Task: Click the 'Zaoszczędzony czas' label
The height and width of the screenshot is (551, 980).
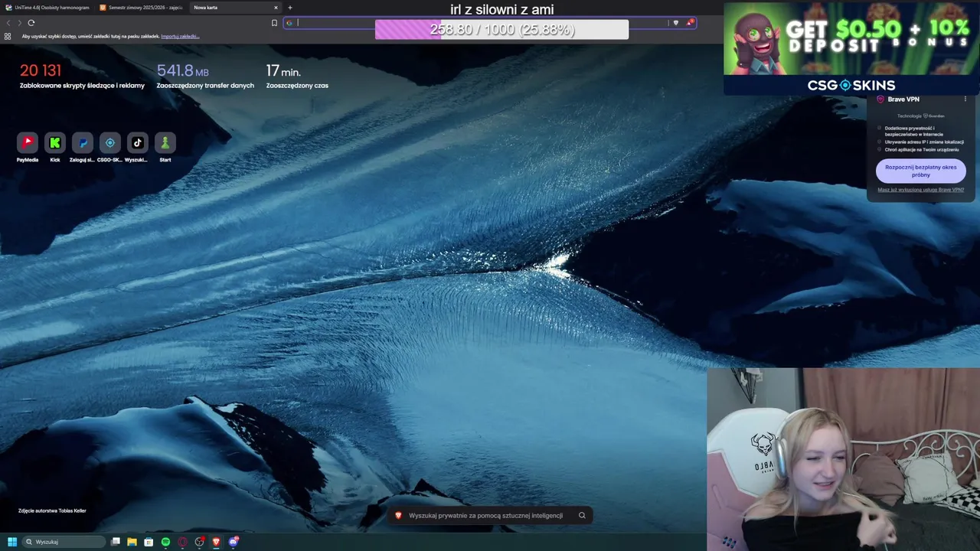Action: [297, 86]
